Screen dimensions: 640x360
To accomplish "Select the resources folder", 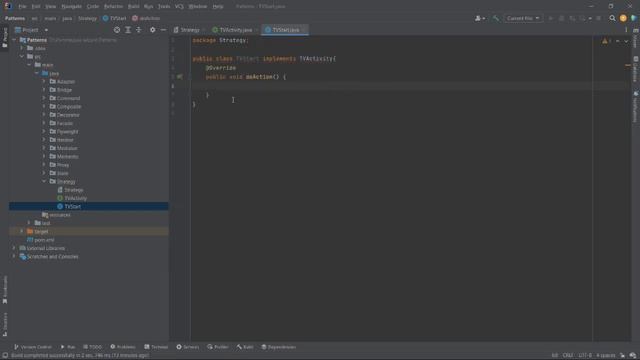I will point(60,215).
